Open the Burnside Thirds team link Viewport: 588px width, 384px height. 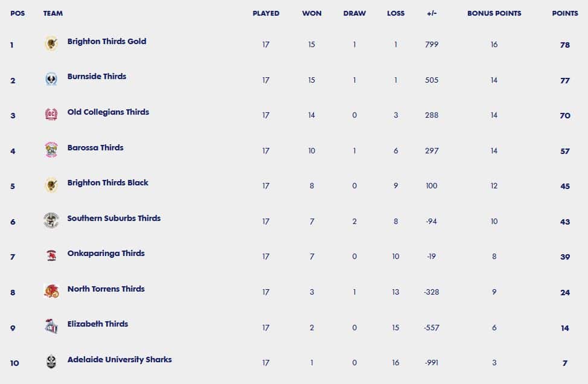pyautogui.click(x=97, y=76)
